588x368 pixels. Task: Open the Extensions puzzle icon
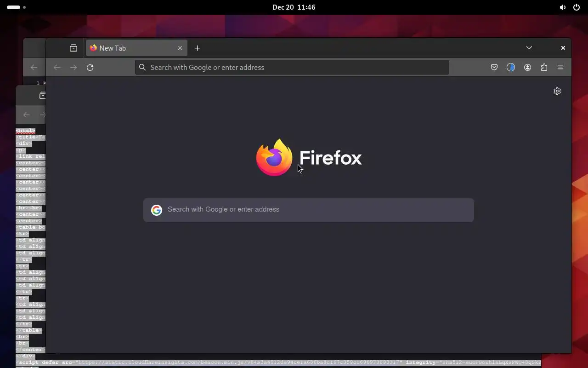point(544,67)
